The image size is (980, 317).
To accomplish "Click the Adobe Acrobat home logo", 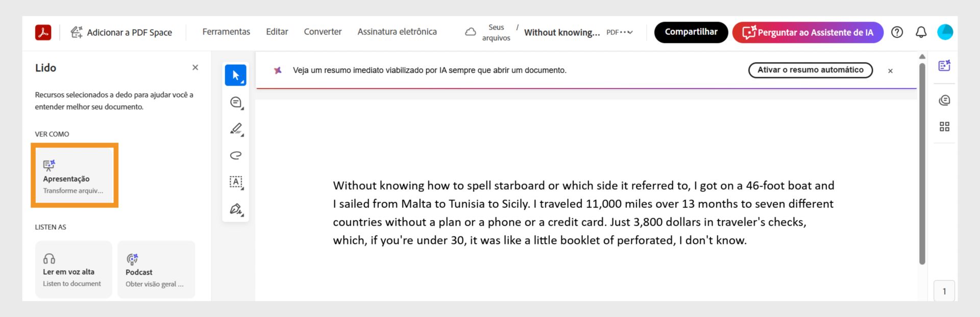I will (43, 32).
